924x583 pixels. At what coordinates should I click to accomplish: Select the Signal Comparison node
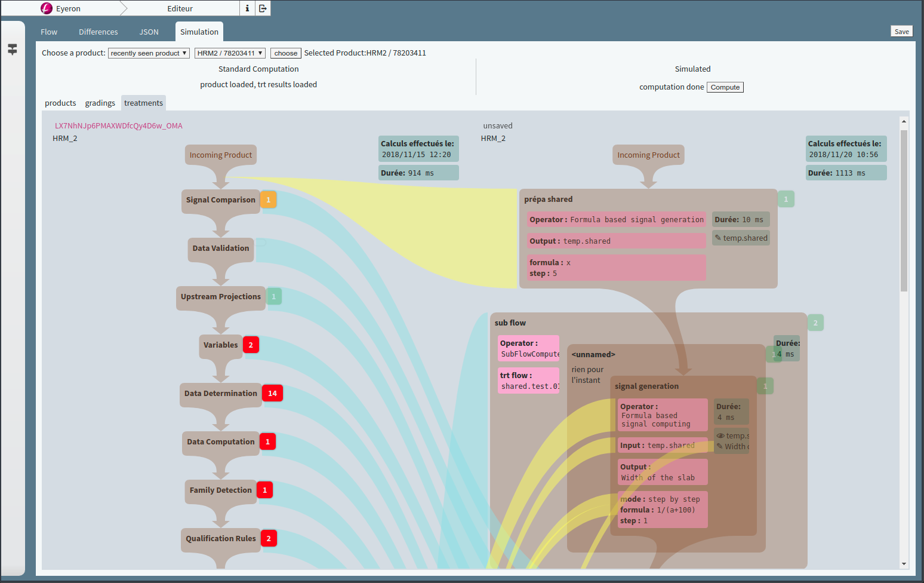coord(220,200)
